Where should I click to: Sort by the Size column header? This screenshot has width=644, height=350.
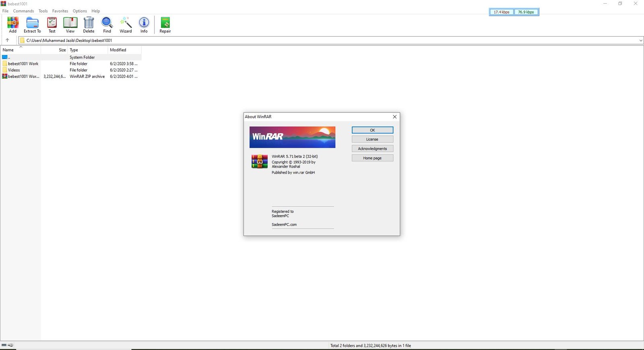pyautogui.click(x=54, y=50)
